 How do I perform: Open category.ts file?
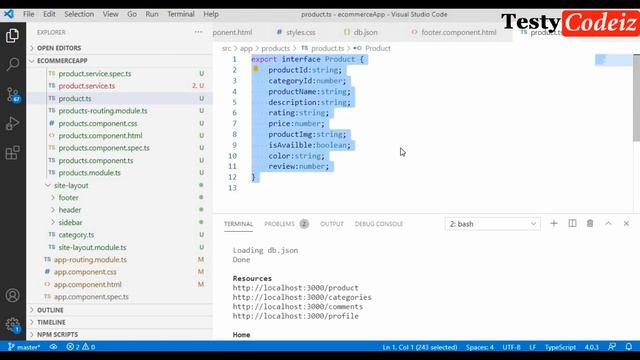[120, 234]
